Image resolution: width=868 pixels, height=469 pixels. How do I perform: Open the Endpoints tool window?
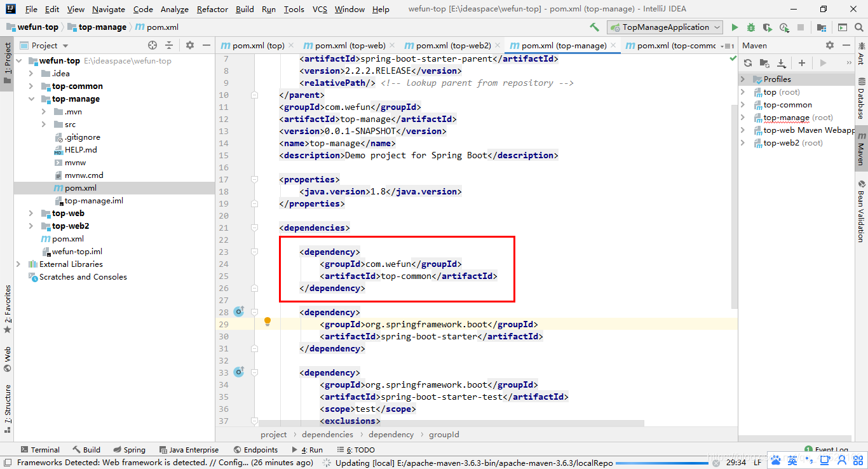click(255, 449)
